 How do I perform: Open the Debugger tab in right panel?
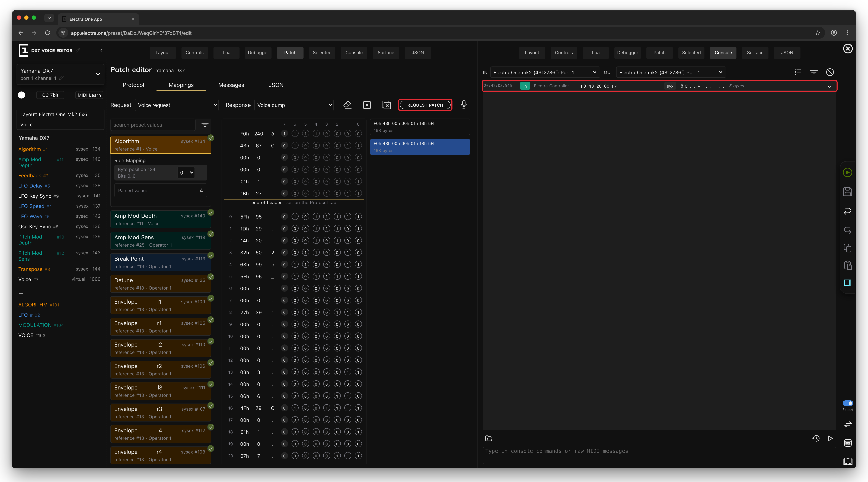pyautogui.click(x=627, y=53)
